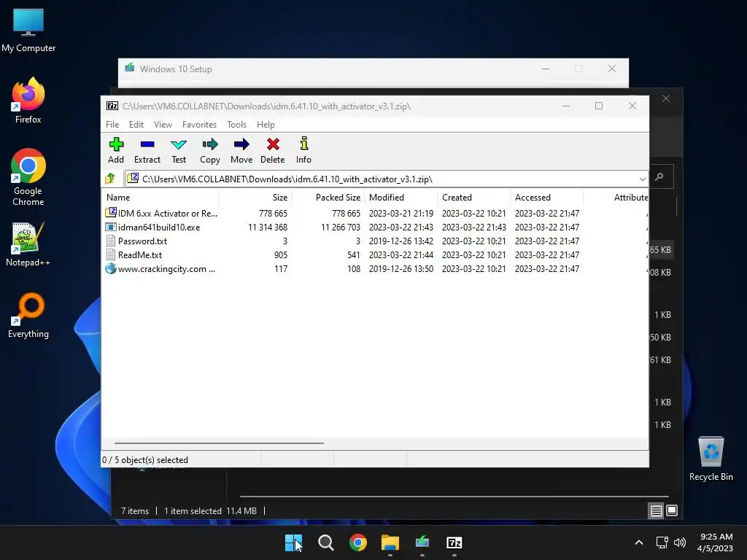The width and height of the screenshot is (747, 560).
Task: Click the 7-Zip horizontal scrollbar
Action: click(219, 443)
